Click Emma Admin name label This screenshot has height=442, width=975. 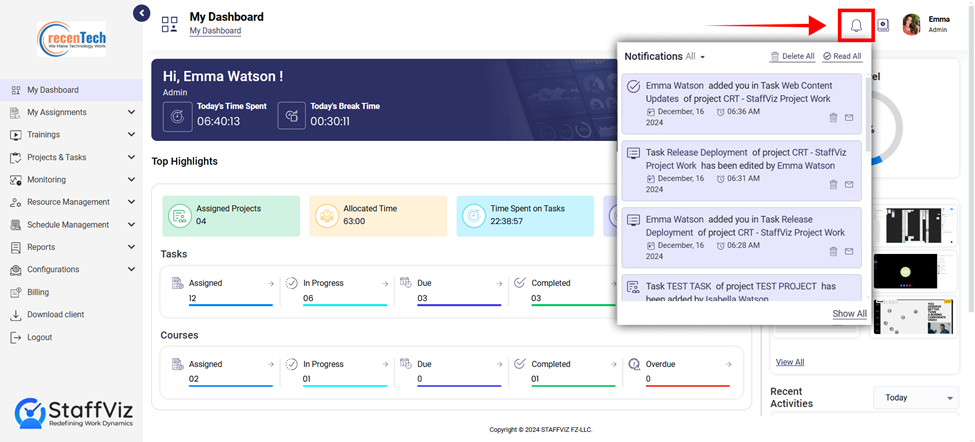tap(939, 24)
